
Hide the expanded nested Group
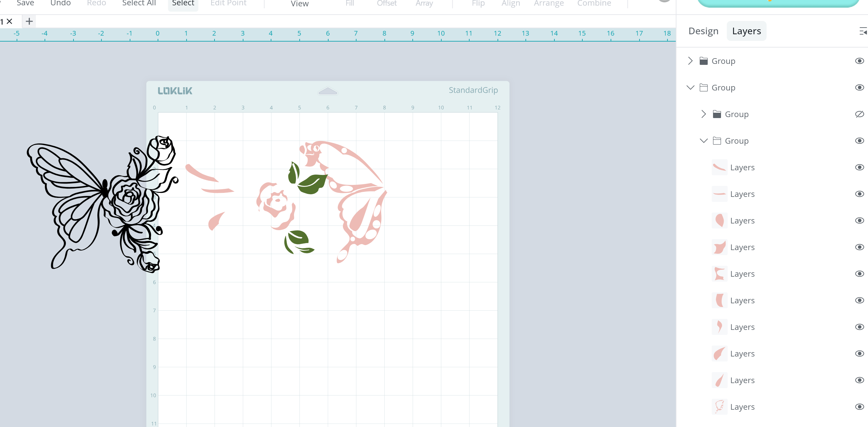click(859, 141)
